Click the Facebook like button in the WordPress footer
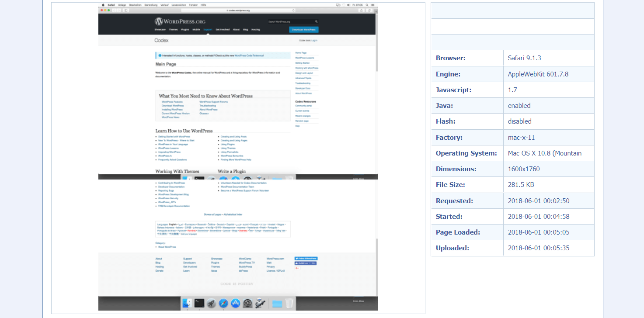The width and height of the screenshot is (644, 318). (x=306, y=263)
